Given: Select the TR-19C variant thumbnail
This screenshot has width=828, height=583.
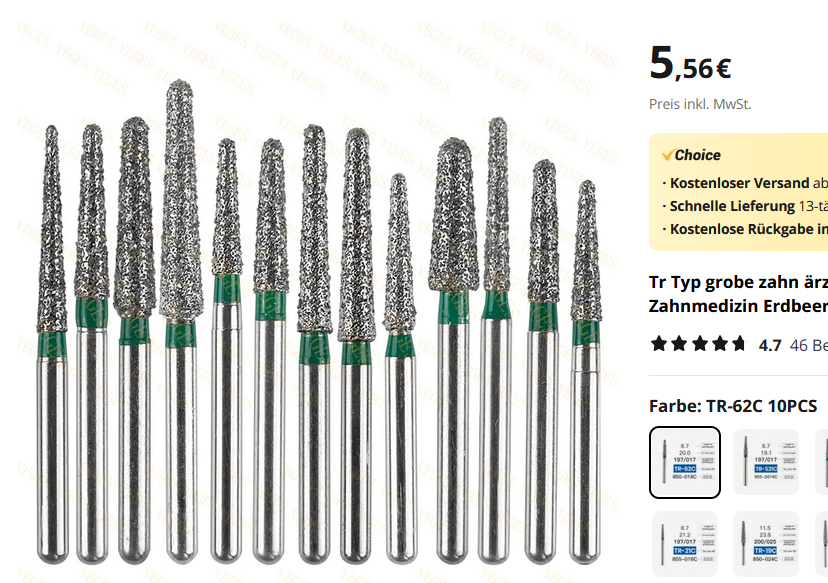Looking at the screenshot, I should pos(766,544).
